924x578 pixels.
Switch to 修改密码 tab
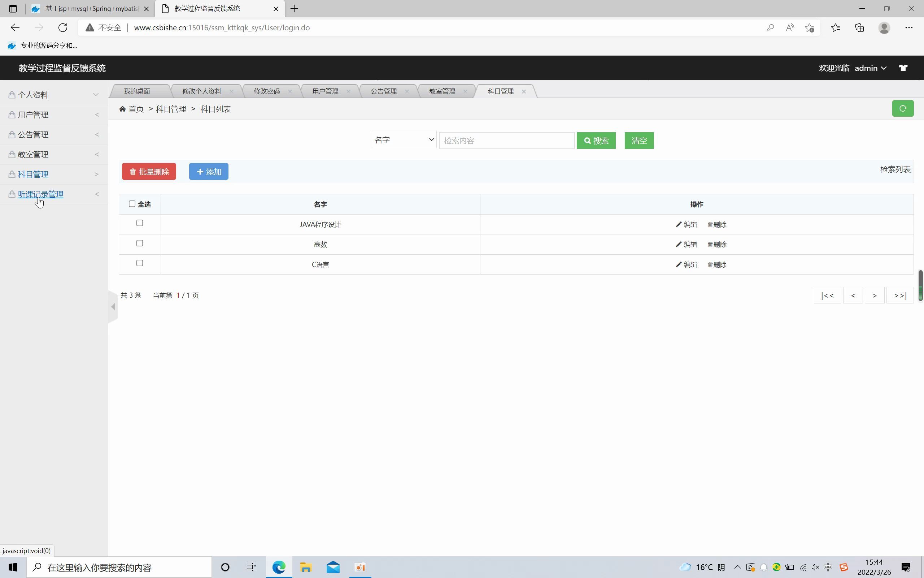[x=266, y=91]
